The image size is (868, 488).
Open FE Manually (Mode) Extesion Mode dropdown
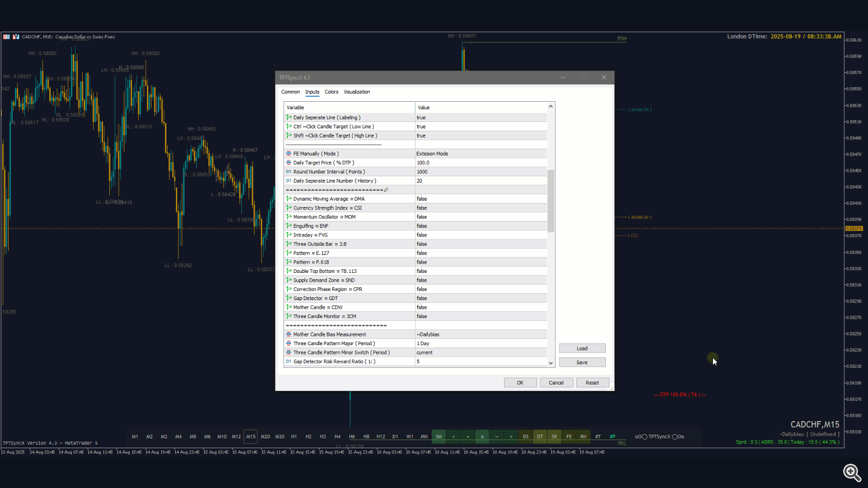480,154
